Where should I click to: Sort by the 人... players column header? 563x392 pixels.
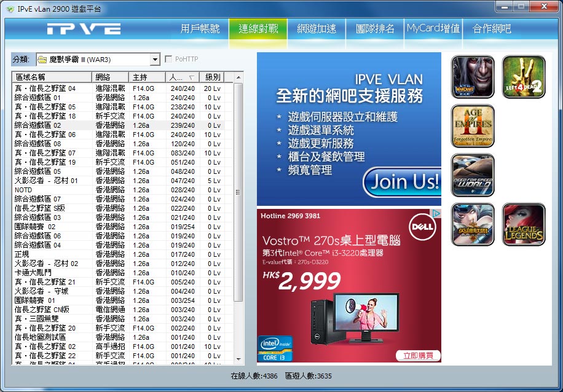(182, 77)
